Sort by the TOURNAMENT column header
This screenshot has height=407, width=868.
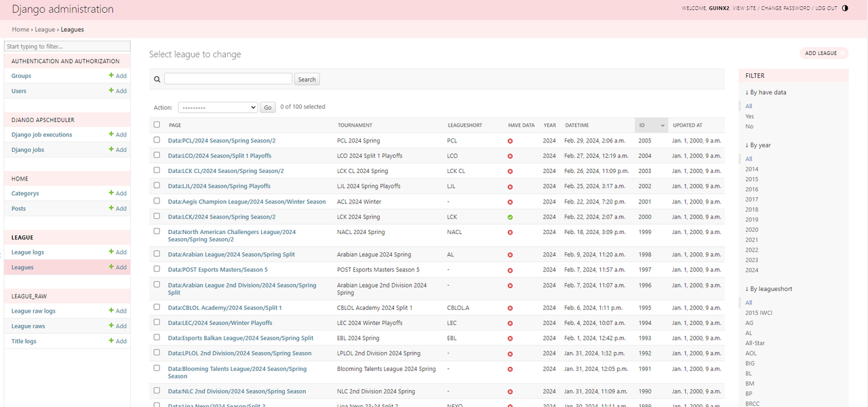coord(355,125)
